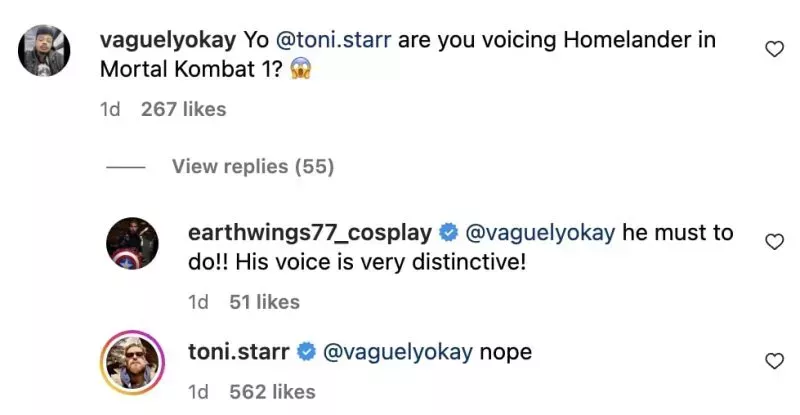The image size is (800, 415).
Task: View toni.starr's story ring avatar
Action: (132, 362)
